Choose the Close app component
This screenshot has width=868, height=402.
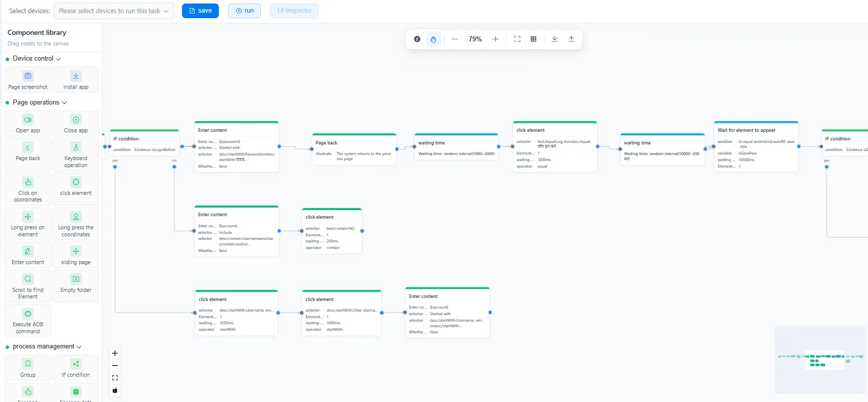(x=76, y=124)
